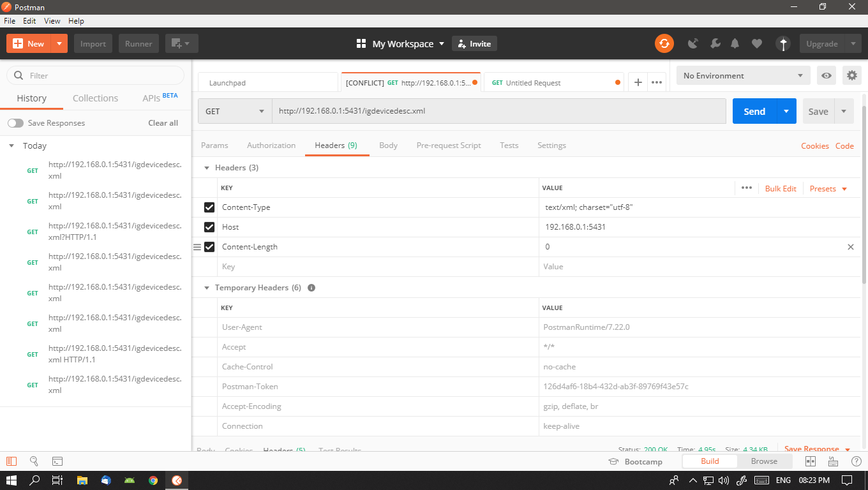Image resolution: width=868 pixels, height=490 pixels.
Task: Open the Pre-request Script tab
Action: pyautogui.click(x=449, y=145)
